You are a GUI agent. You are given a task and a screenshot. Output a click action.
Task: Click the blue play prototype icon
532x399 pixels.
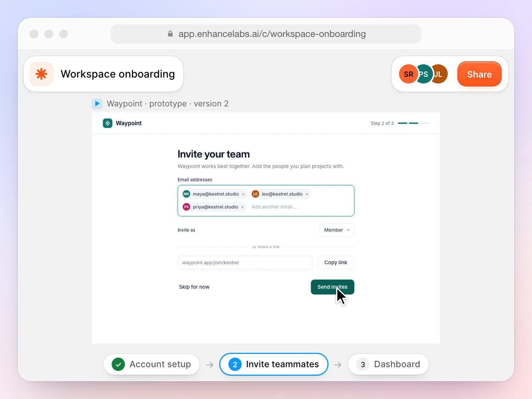tap(97, 103)
